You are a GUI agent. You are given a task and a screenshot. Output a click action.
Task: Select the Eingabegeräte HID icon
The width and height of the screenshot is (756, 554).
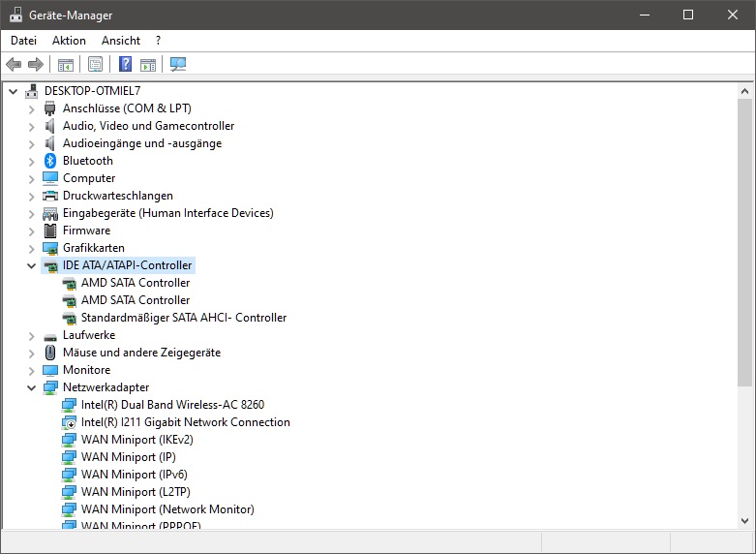coord(50,213)
